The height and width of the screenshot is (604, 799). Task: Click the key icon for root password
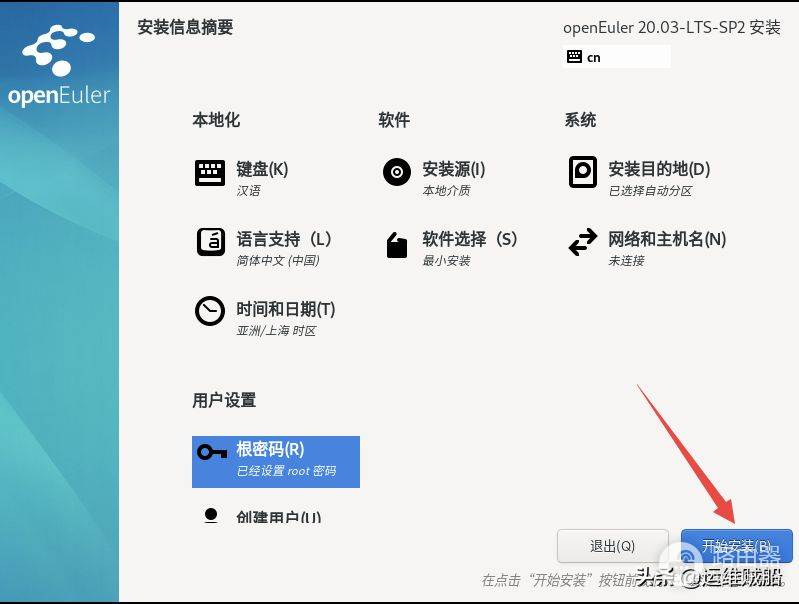[212, 452]
